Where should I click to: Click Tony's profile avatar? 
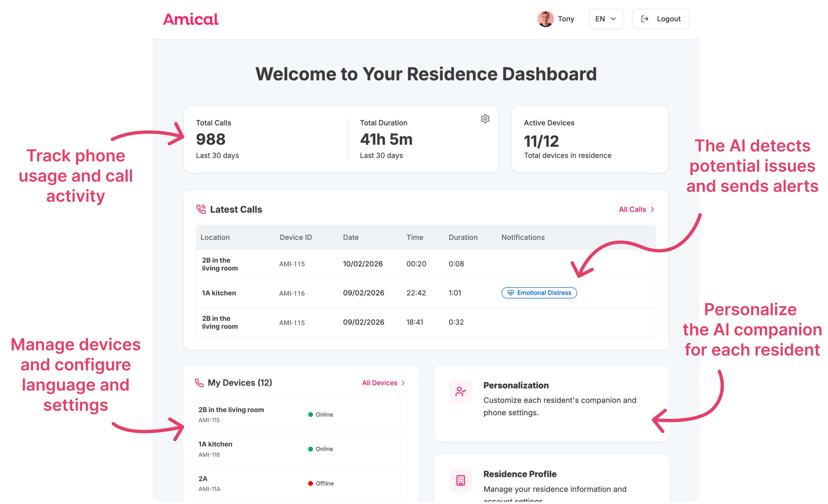click(546, 19)
